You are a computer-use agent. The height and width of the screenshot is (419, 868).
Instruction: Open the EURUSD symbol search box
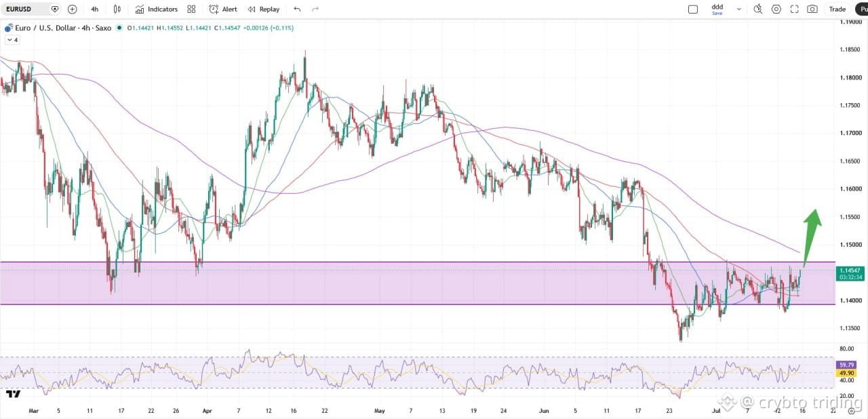click(26, 9)
